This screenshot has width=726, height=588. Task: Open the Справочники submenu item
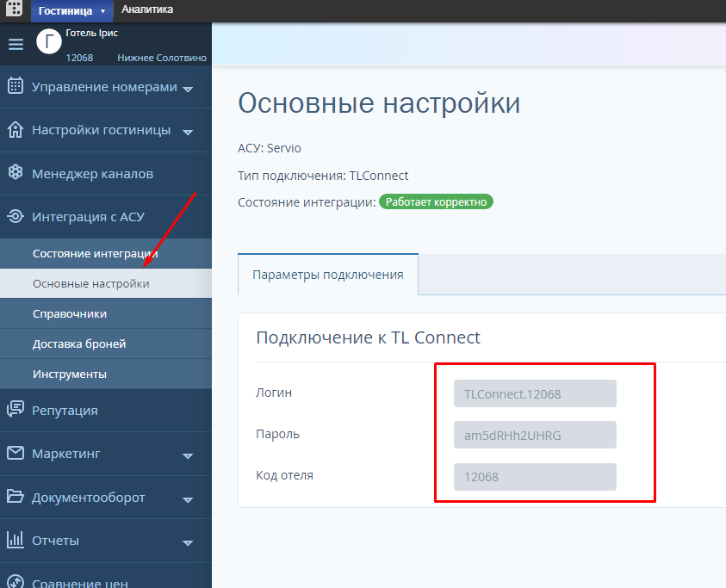click(x=70, y=313)
